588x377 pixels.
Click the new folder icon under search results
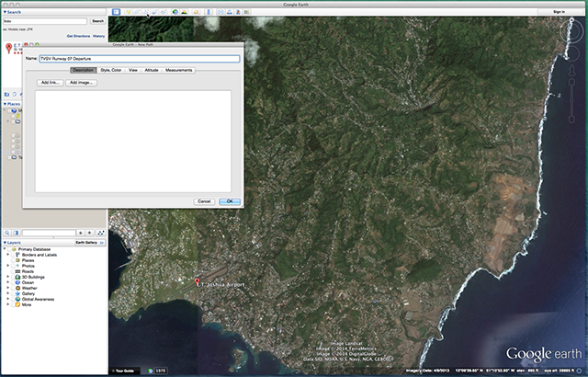pyautogui.click(x=6, y=94)
